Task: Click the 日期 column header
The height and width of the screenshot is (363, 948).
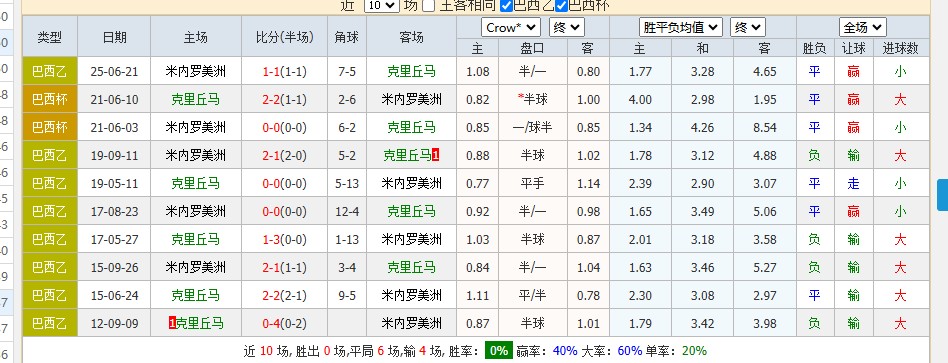Action: point(114,37)
